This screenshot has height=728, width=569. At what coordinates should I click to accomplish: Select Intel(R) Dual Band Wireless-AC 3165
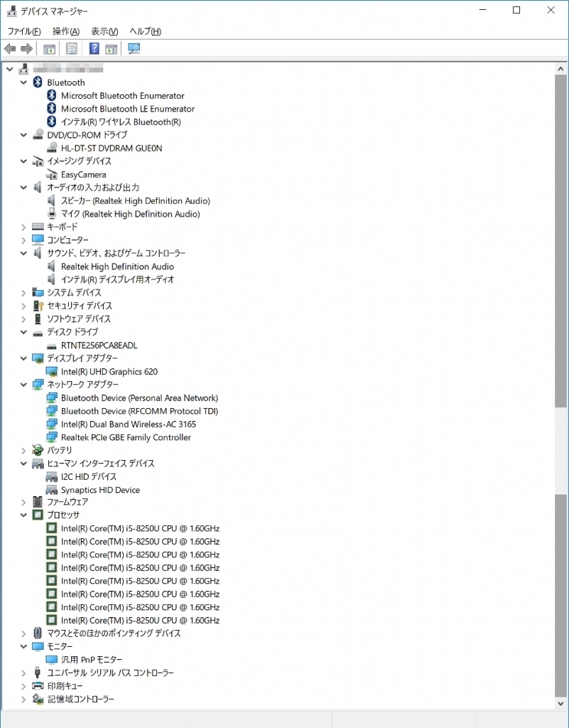tap(129, 424)
